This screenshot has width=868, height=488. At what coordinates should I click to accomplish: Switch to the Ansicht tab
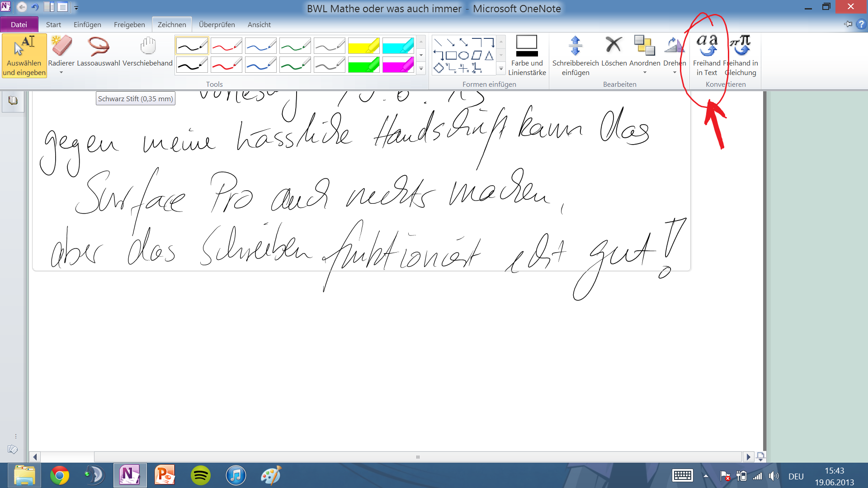pyautogui.click(x=259, y=24)
